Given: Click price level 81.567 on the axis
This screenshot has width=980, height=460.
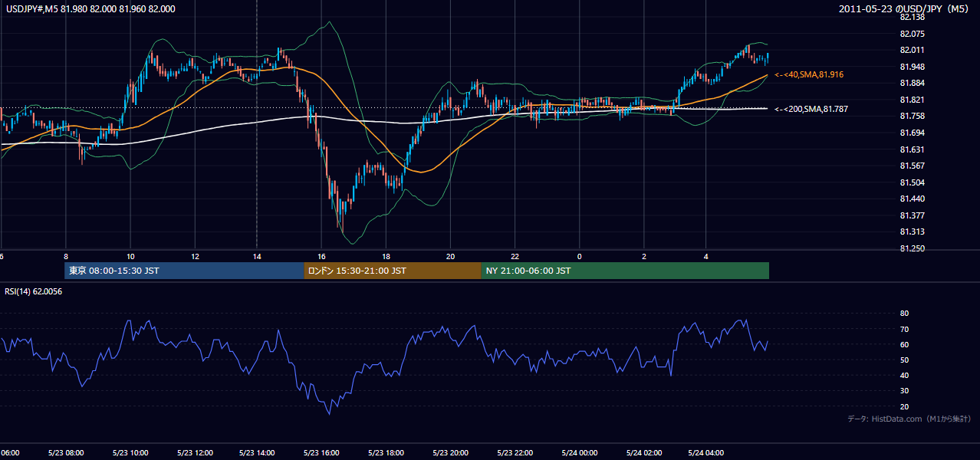Looking at the screenshot, I should 911,166.
